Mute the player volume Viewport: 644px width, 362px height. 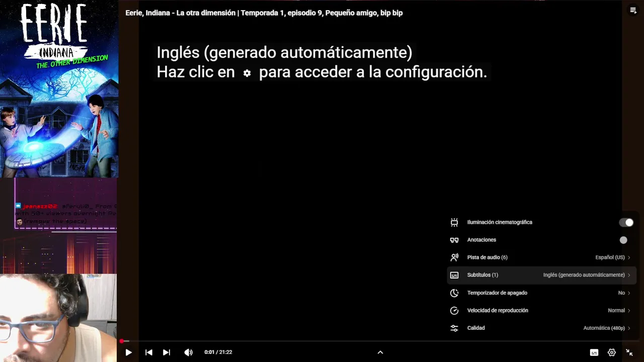click(188, 352)
